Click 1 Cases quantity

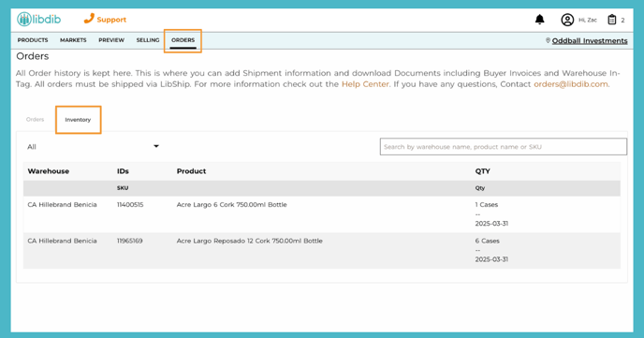tap(487, 204)
